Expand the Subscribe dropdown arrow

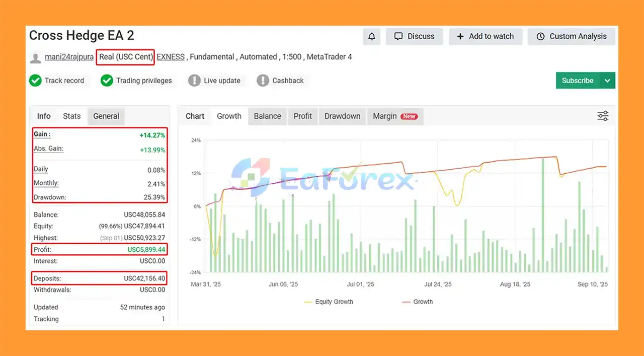pyautogui.click(x=607, y=81)
